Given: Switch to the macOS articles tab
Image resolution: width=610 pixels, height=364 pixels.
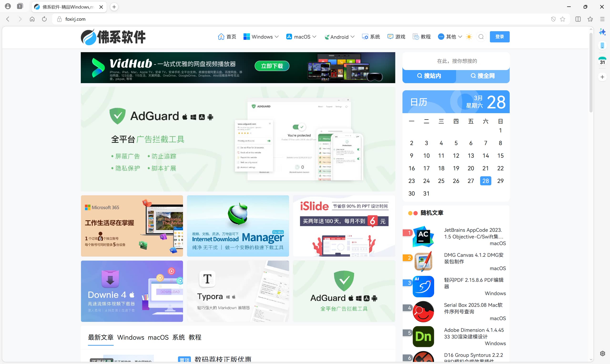Looking at the screenshot, I should [x=158, y=338].
